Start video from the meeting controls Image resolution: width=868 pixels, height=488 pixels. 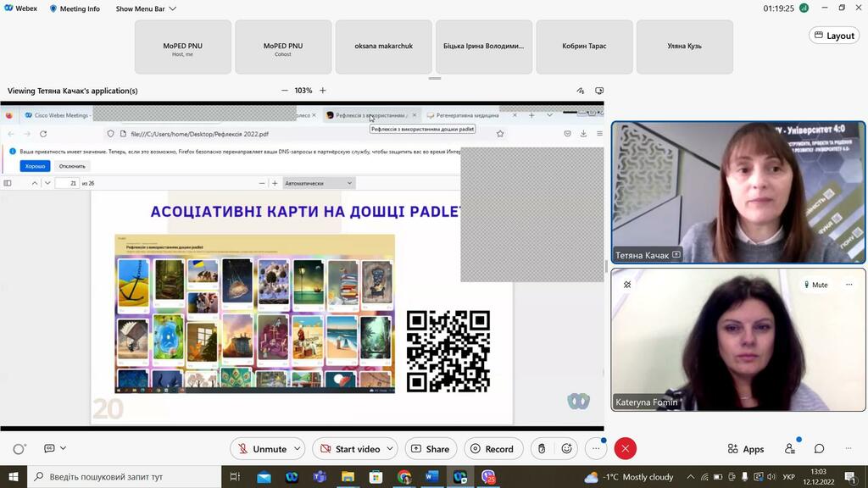point(349,449)
